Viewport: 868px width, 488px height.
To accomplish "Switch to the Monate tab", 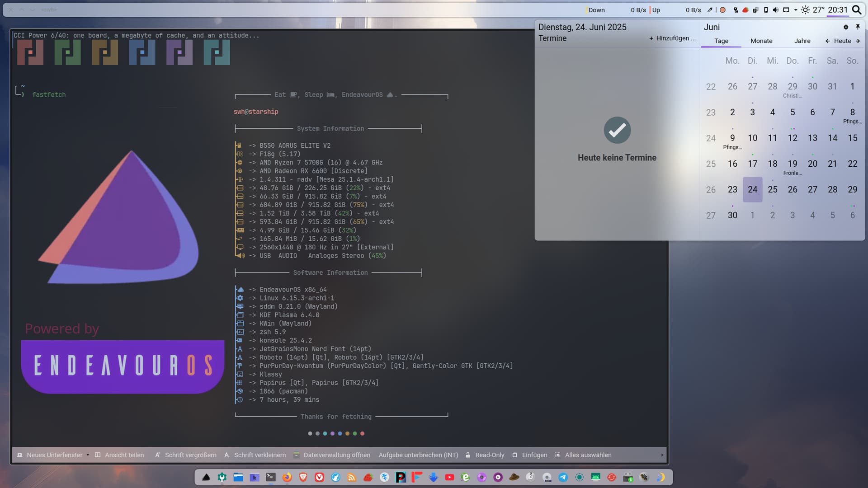I will (x=761, y=41).
